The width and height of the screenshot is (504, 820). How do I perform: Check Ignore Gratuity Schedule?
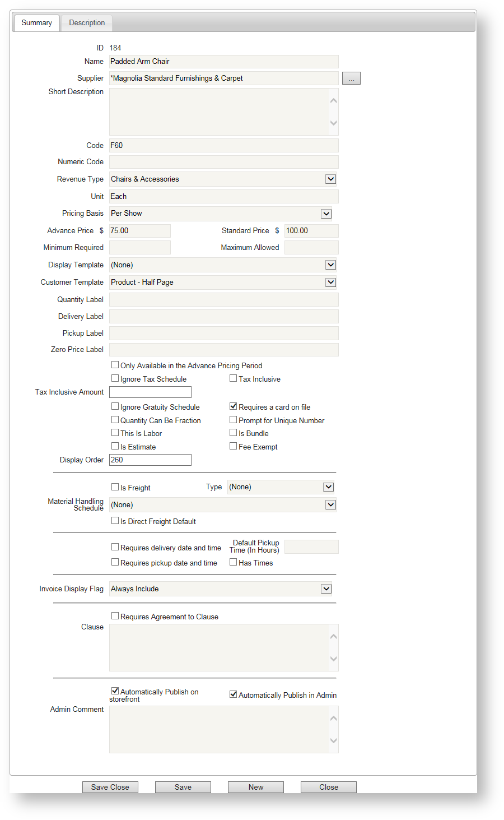pyautogui.click(x=115, y=406)
